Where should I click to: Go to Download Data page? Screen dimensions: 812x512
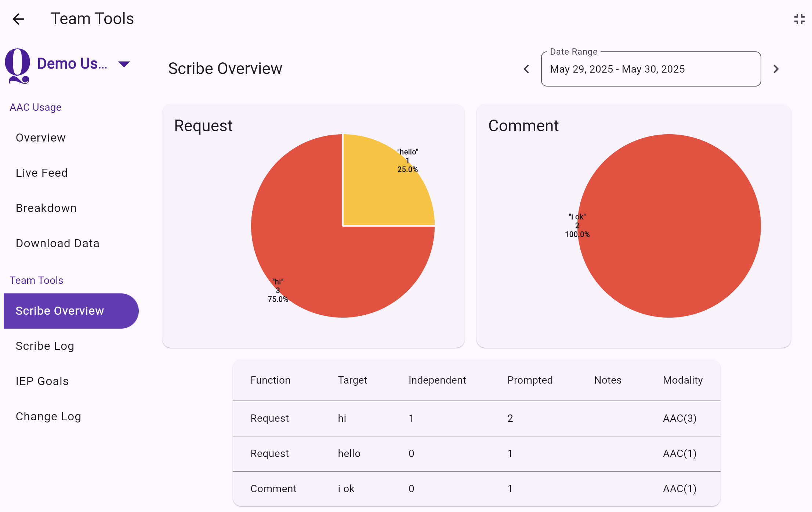tap(58, 243)
